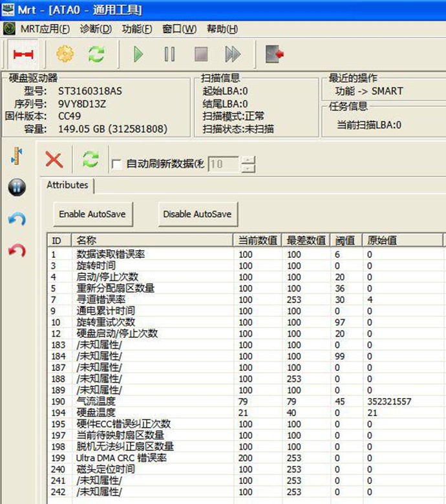The image size is (446, 504).
Task: Stop the scan with the square stop icon
Action: click(x=201, y=54)
